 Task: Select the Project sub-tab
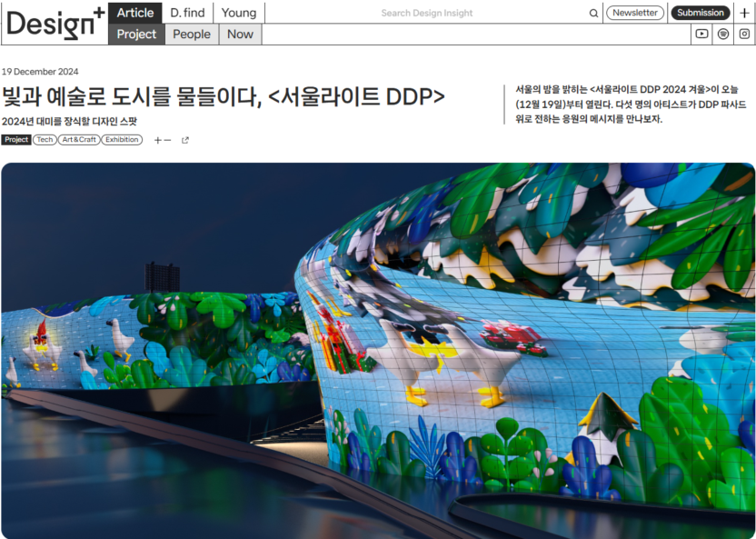tap(136, 35)
